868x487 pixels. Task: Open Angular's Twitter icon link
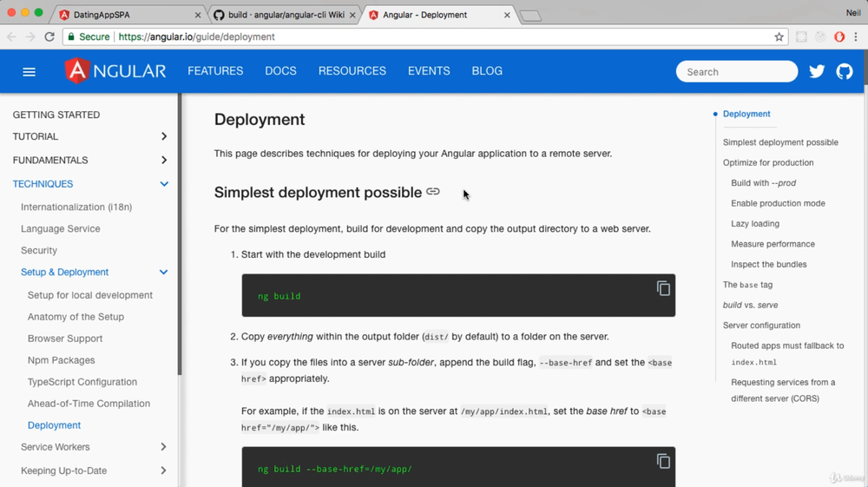pyautogui.click(x=817, y=71)
